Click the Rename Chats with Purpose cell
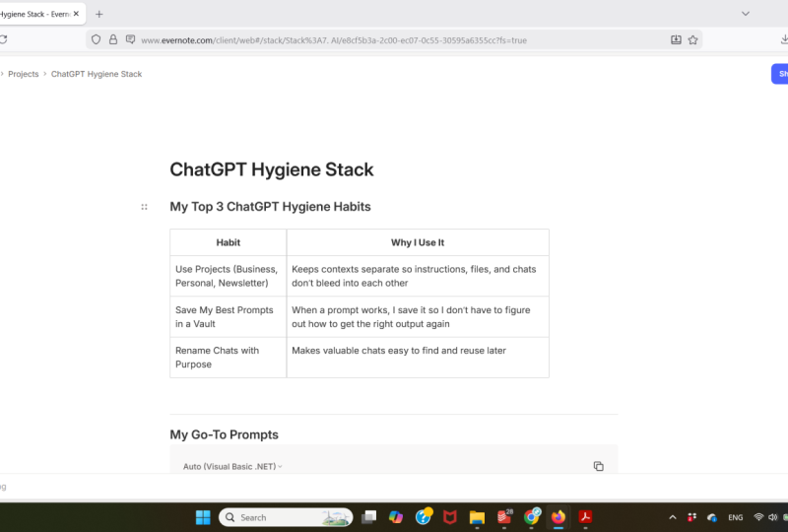 [229, 358]
